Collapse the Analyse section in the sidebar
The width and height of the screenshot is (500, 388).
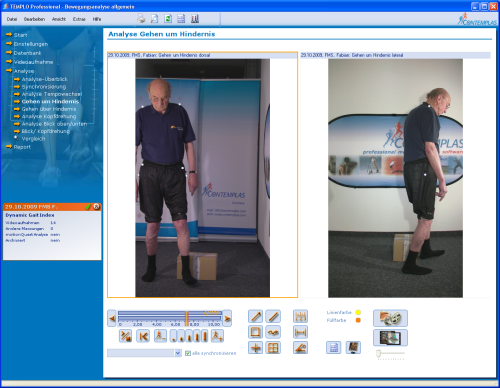(x=24, y=71)
